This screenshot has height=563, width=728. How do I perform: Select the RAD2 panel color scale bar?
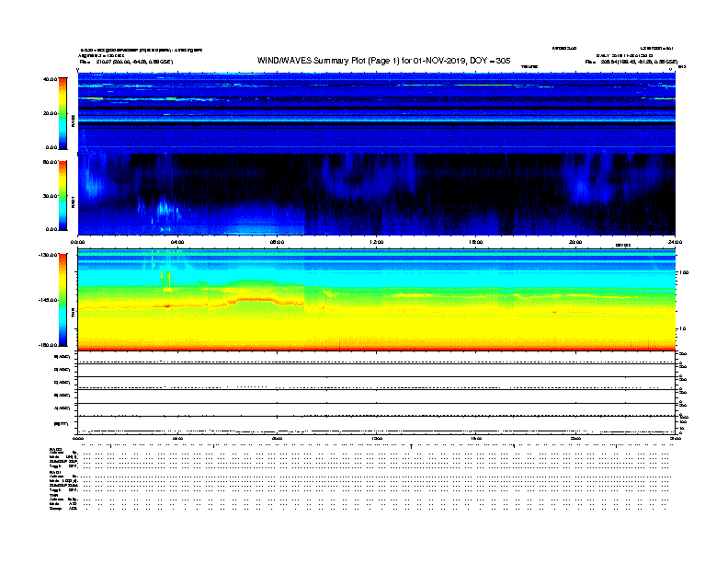coord(63,113)
